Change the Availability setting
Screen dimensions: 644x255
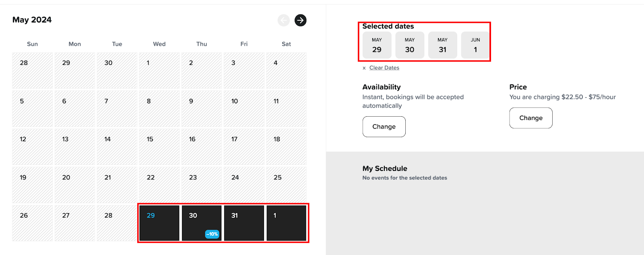pyautogui.click(x=384, y=127)
